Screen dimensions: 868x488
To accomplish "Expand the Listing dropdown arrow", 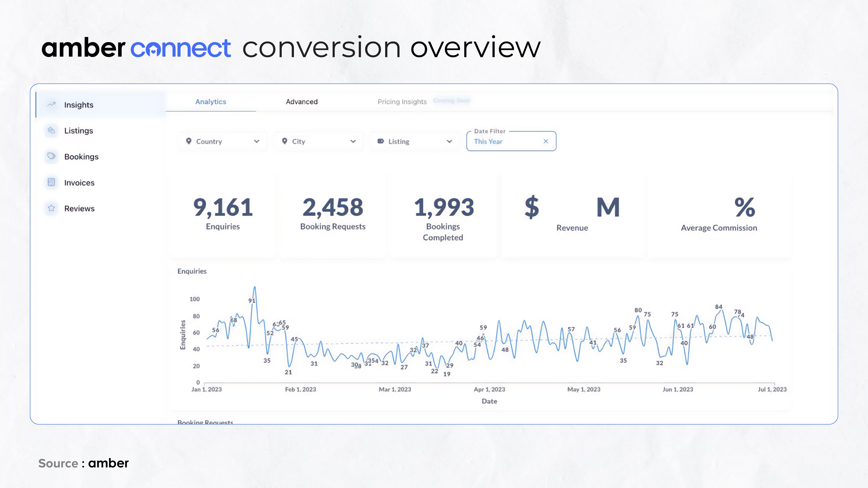I will pyautogui.click(x=449, y=141).
